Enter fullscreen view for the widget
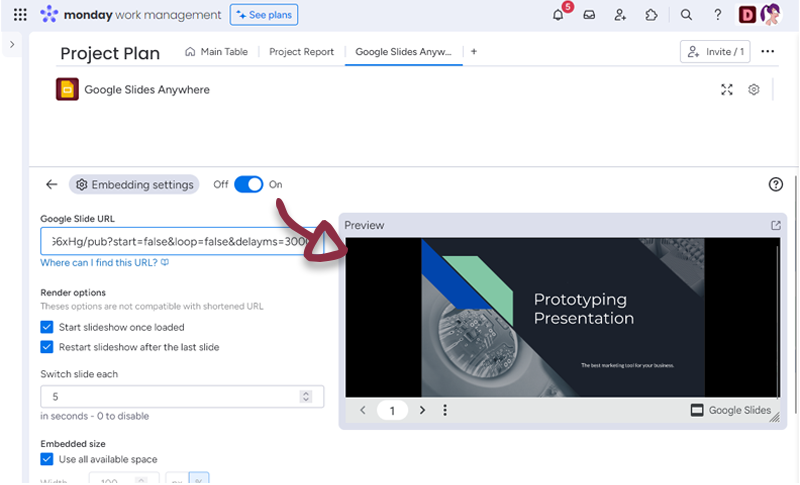 click(727, 90)
